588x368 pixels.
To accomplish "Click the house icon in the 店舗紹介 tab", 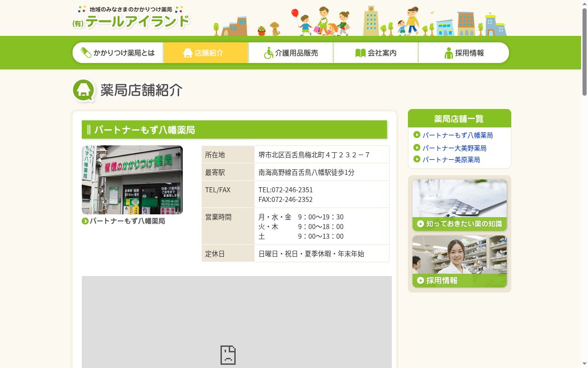I will pos(187,53).
